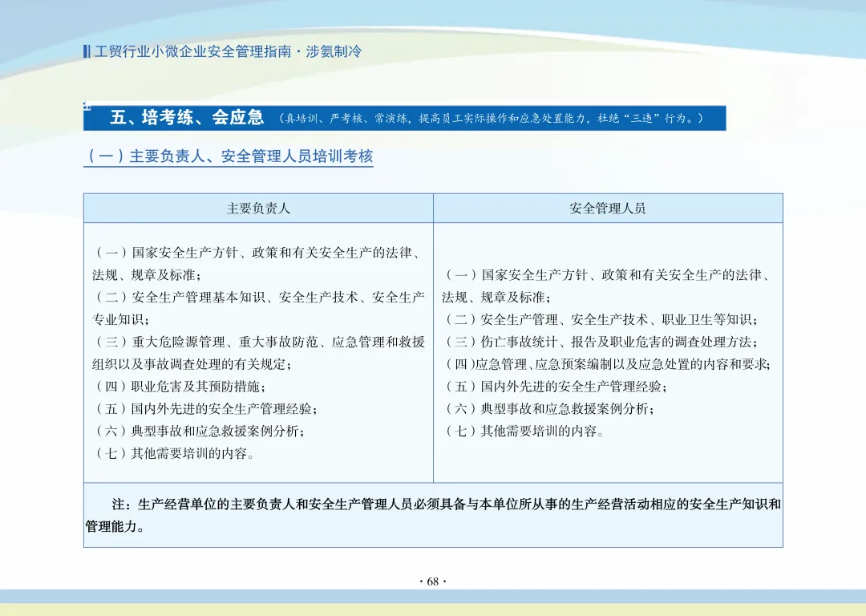
Task: Click the note line starting 注：生产经营单位的主要负责人
Action: click(x=447, y=504)
